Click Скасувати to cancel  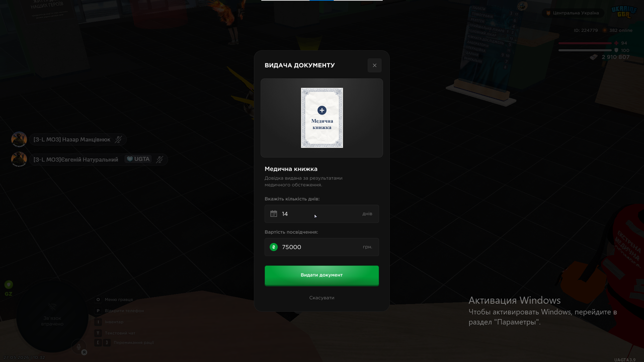[321, 298]
